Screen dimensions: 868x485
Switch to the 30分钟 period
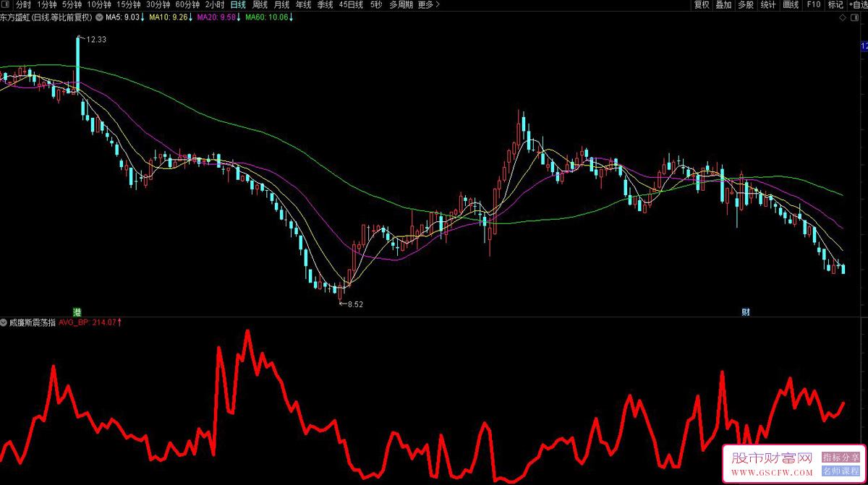pos(158,4)
